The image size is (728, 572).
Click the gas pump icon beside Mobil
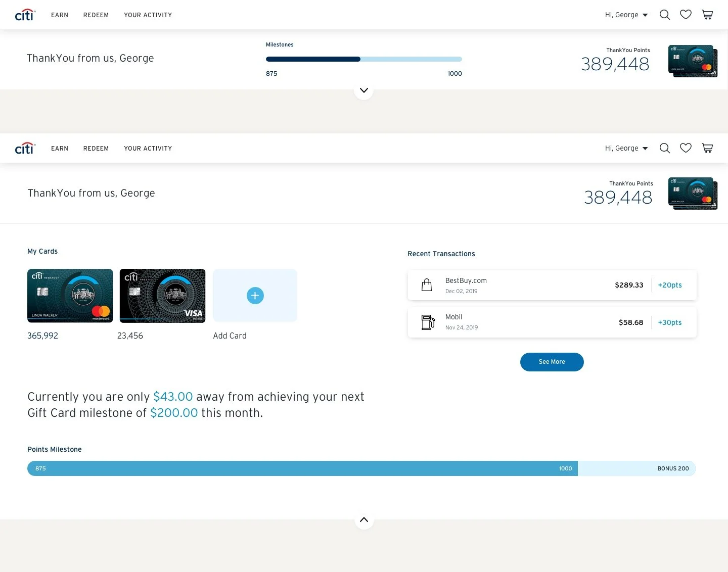point(428,322)
